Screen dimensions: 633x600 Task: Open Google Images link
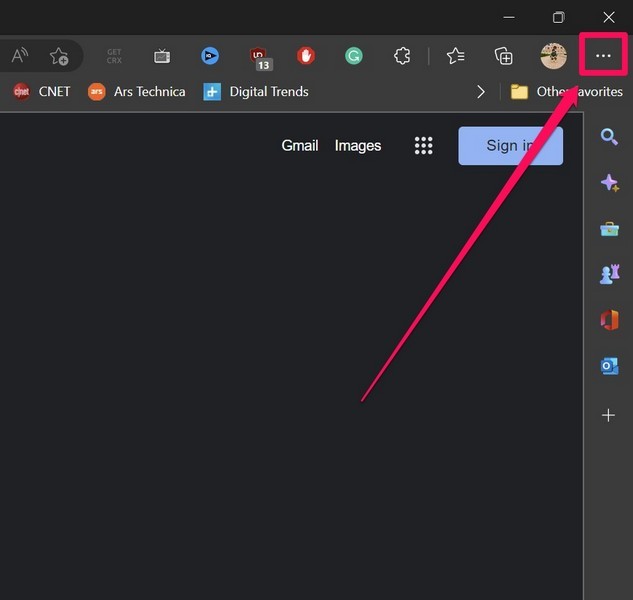tap(358, 145)
